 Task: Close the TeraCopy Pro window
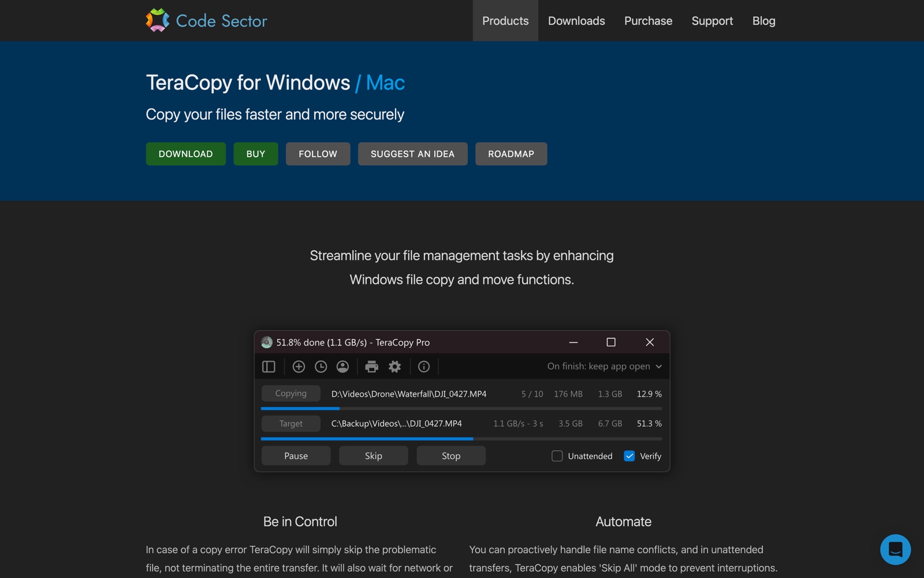click(650, 342)
